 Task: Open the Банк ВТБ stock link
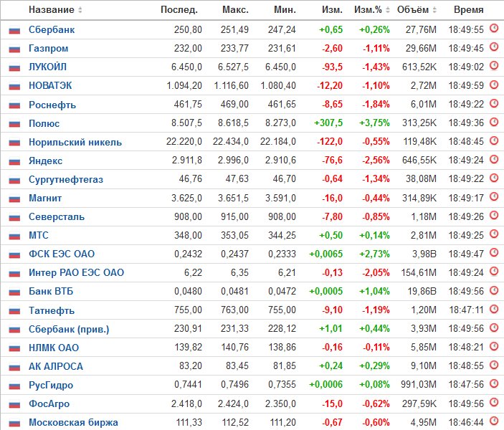pos(51,291)
